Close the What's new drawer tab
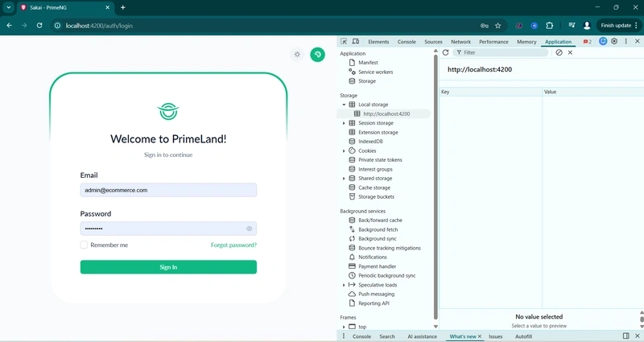This screenshot has width=644, height=342. [479, 336]
